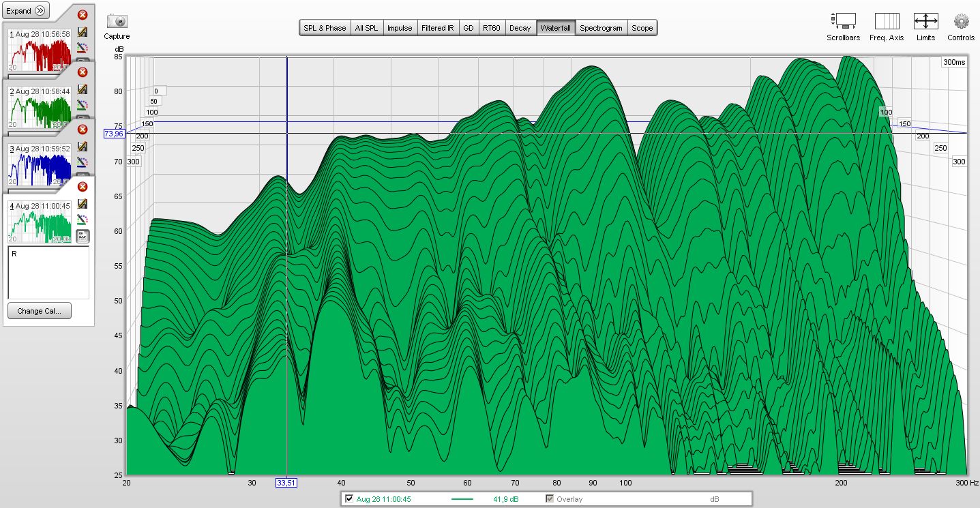
Task: Select the Waterfall graph tab
Action: pyautogui.click(x=556, y=28)
